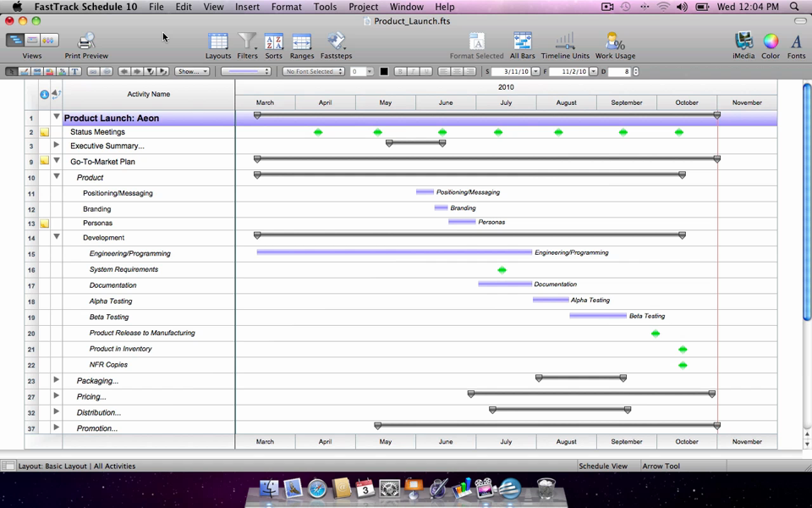Click the black text color swatch

click(384, 71)
